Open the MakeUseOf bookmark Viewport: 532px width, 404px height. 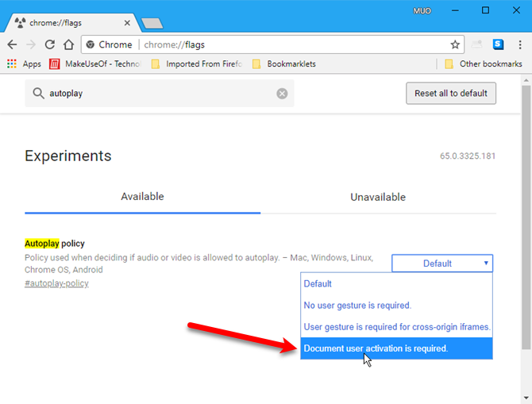click(x=91, y=63)
